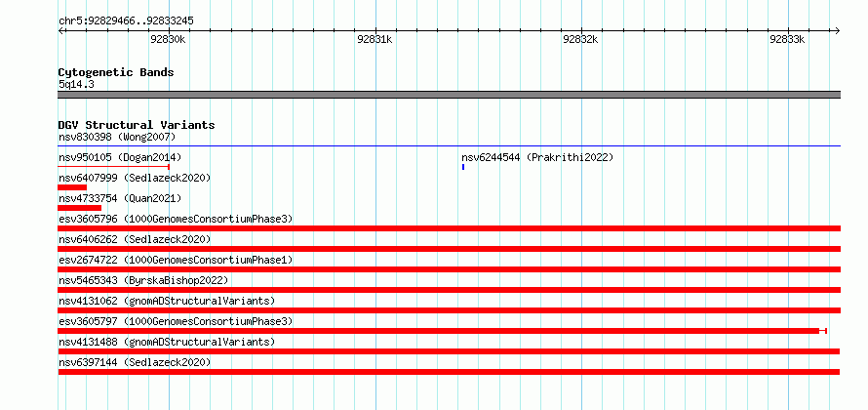Open variant nsv4733754 (Quan2021) label

120,198
